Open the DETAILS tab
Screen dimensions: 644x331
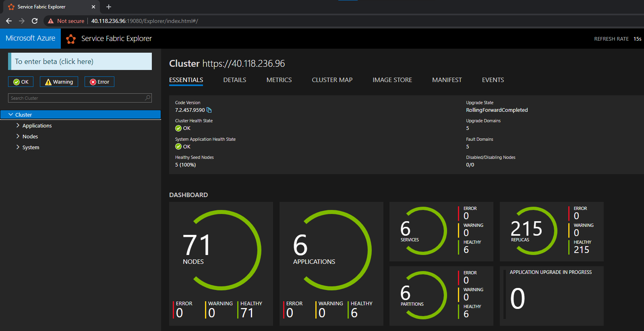click(x=235, y=80)
